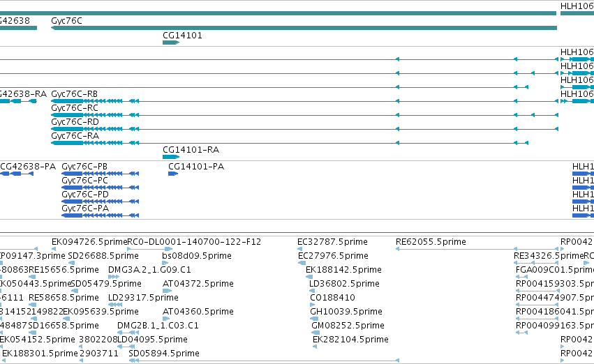594x364 pixels.
Task: Click the LD29317.5prime EST label
Action: tap(143, 298)
